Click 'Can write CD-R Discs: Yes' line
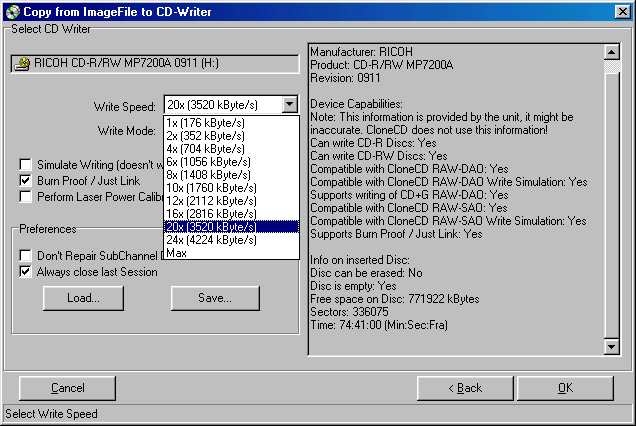This screenshot has width=636, height=426. (373, 143)
